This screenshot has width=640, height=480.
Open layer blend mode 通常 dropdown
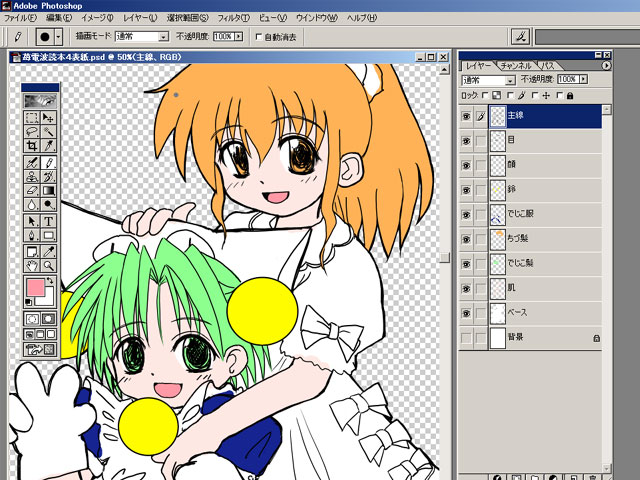(510, 80)
